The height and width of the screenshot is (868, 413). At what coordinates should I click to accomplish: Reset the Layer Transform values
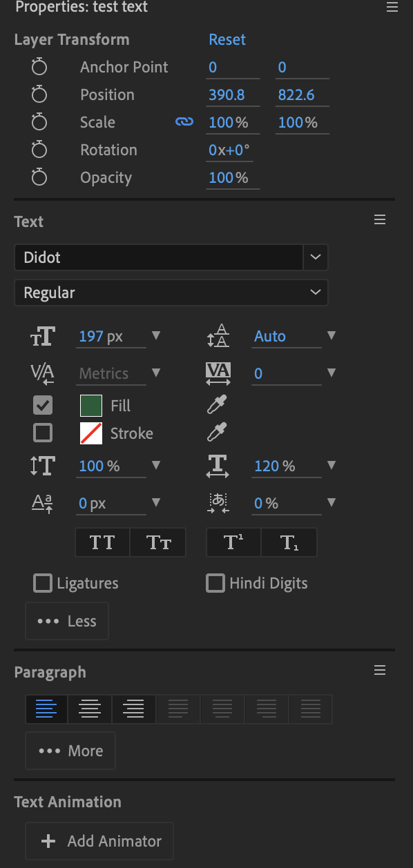tap(227, 39)
